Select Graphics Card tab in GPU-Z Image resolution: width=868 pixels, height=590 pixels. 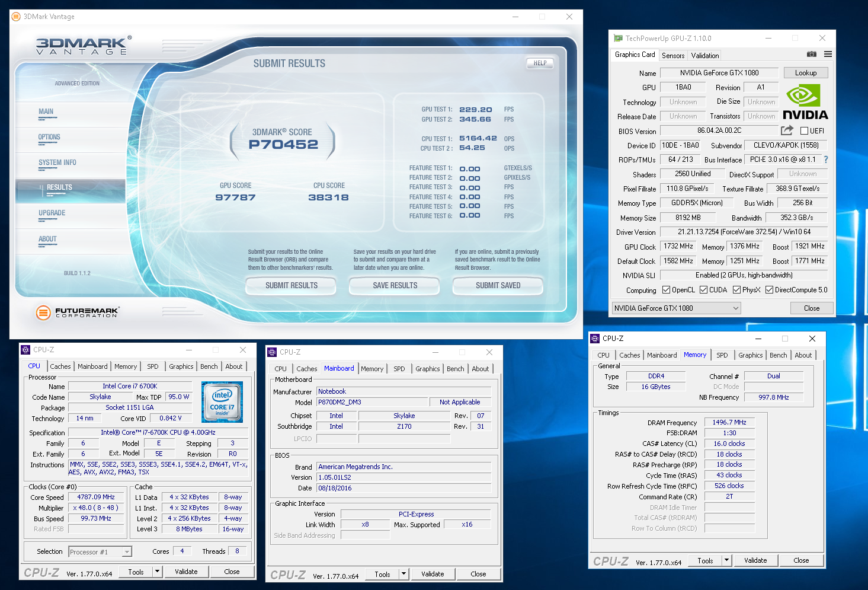tap(635, 55)
